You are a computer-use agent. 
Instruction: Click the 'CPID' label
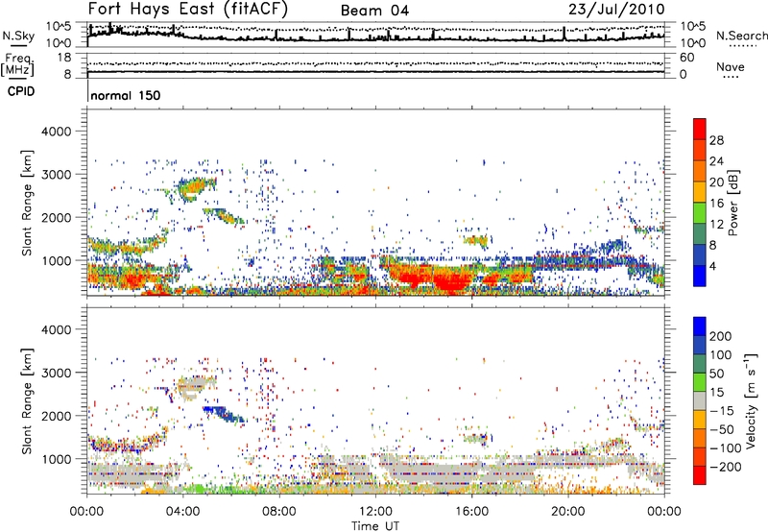21,91
